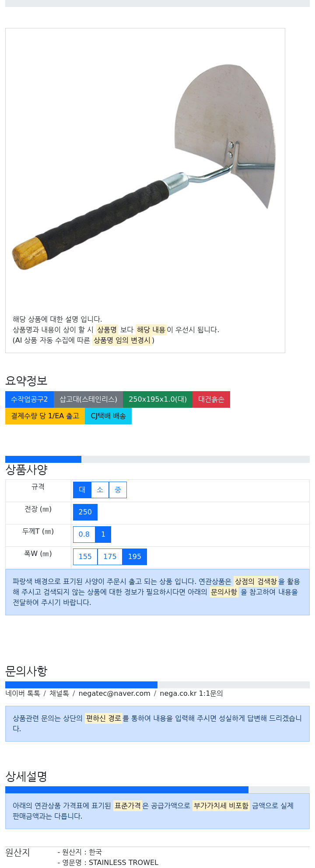Open nega.co.kr 1:1문의 link

click(191, 694)
